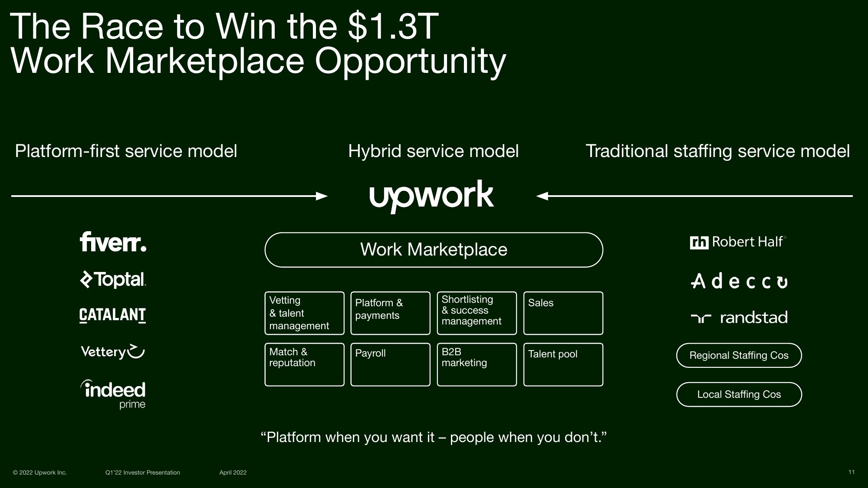
Task: Expand the Platform & payments box
Action: pos(390,311)
